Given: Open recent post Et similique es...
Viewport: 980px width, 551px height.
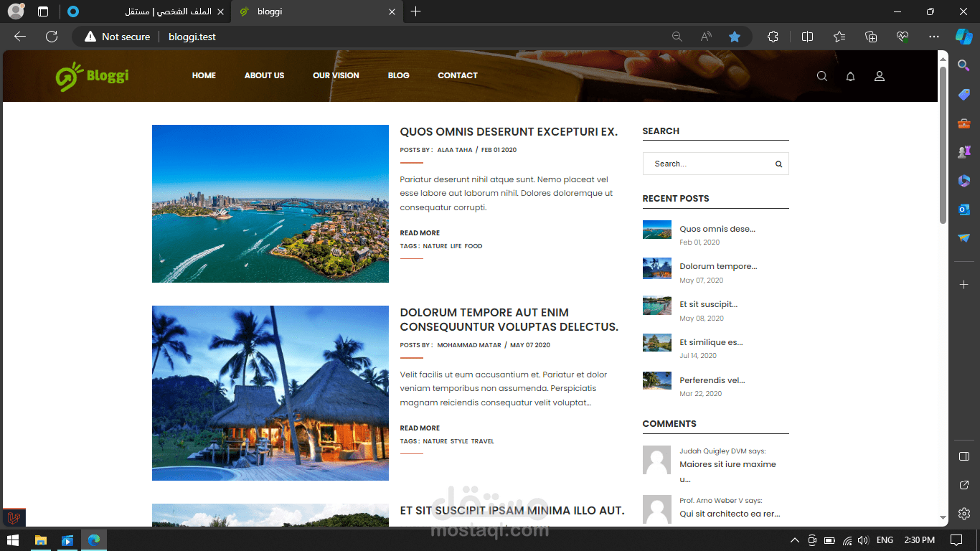Looking at the screenshot, I should click(x=711, y=343).
